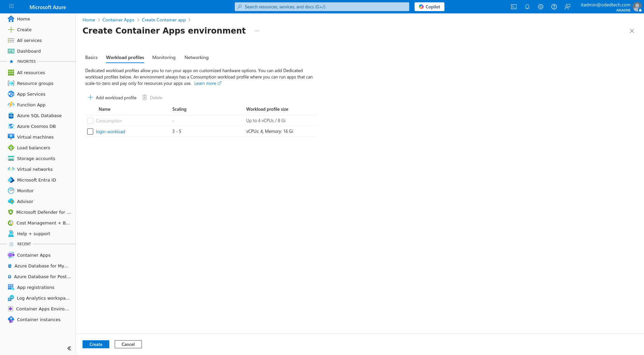
Task: Select the Workload profiles tab
Action: click(x=125, y=57)
